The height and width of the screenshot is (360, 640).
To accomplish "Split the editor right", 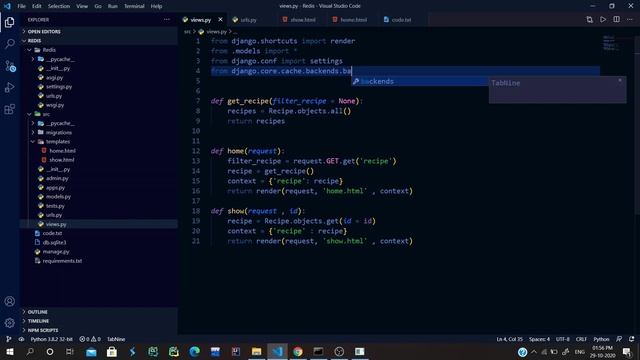I will tap(616, 20).
